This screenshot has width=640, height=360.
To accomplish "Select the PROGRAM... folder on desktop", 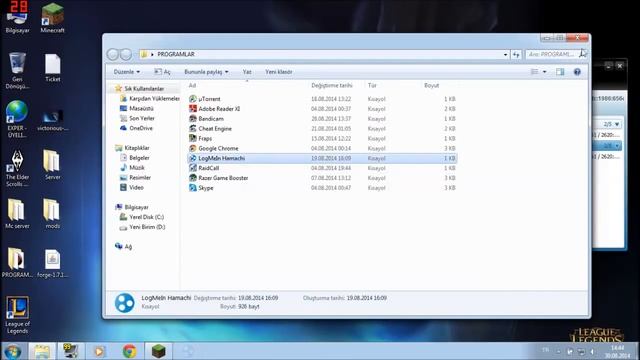I will point(17,263).
